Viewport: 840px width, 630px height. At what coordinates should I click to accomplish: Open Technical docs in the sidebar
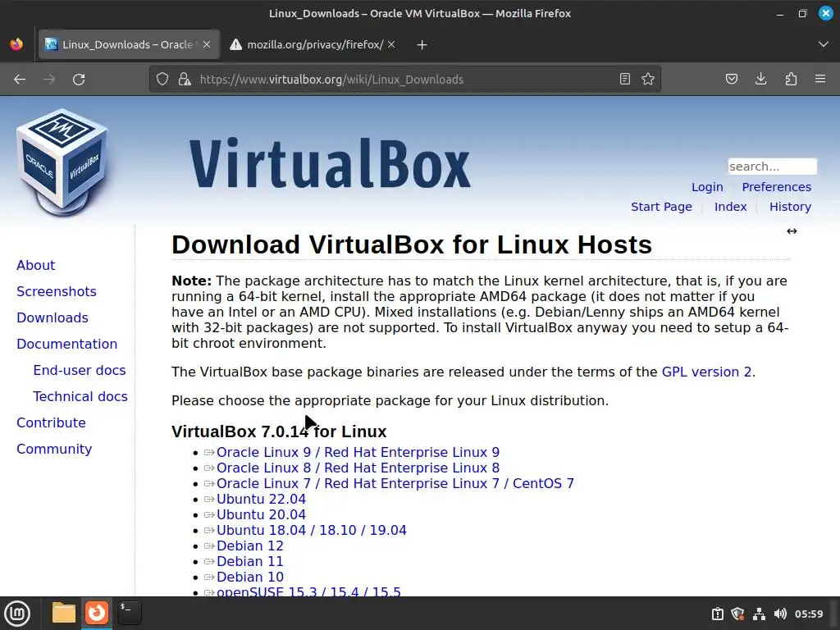(x=80, y=396)
